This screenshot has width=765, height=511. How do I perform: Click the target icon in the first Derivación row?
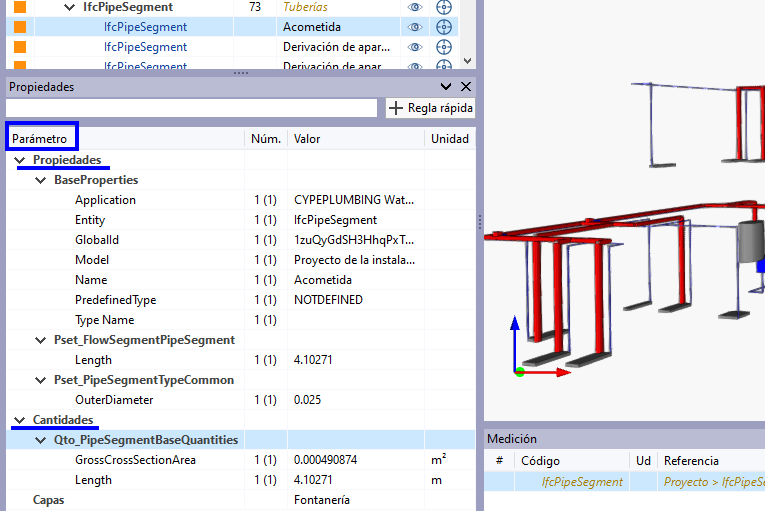pyautogui.click(x=443, y=47)
